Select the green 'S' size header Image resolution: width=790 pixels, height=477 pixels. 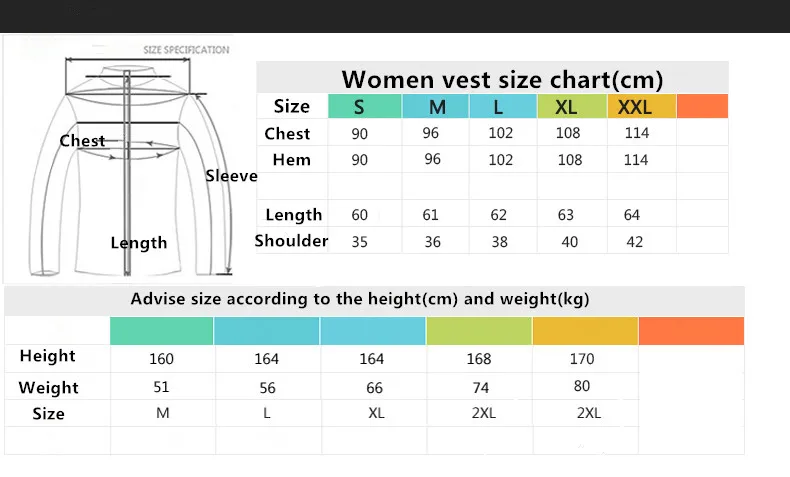pos(365,106)
